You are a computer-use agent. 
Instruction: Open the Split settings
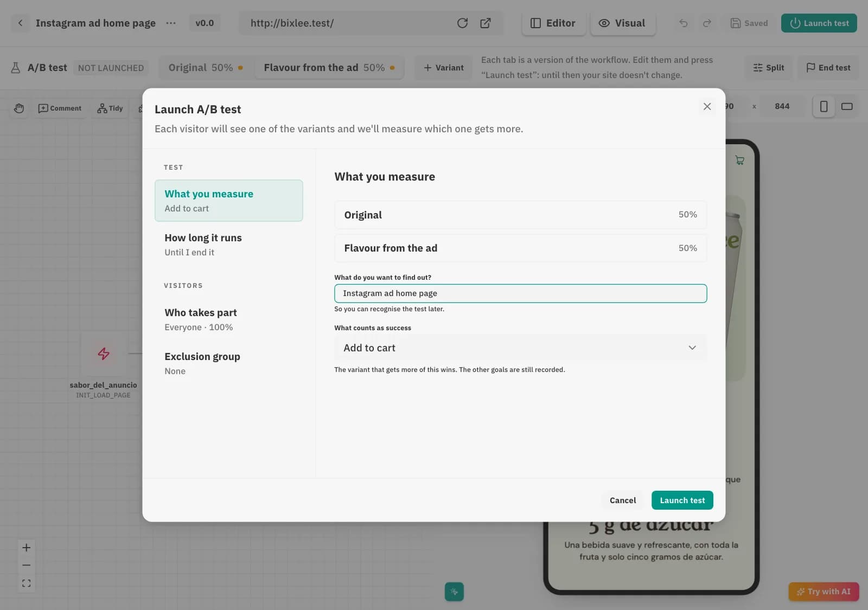[769, 68]
